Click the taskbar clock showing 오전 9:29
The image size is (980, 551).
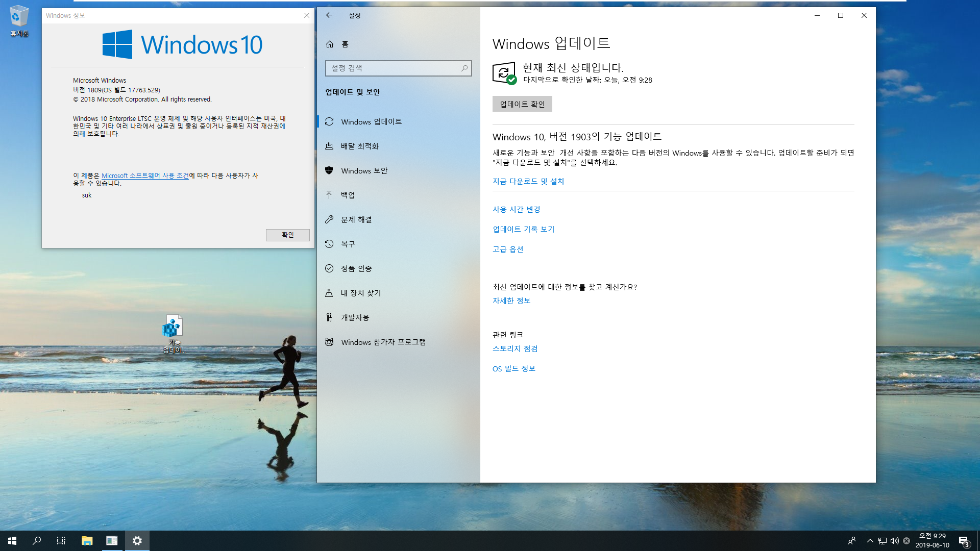tap(932, 541)
